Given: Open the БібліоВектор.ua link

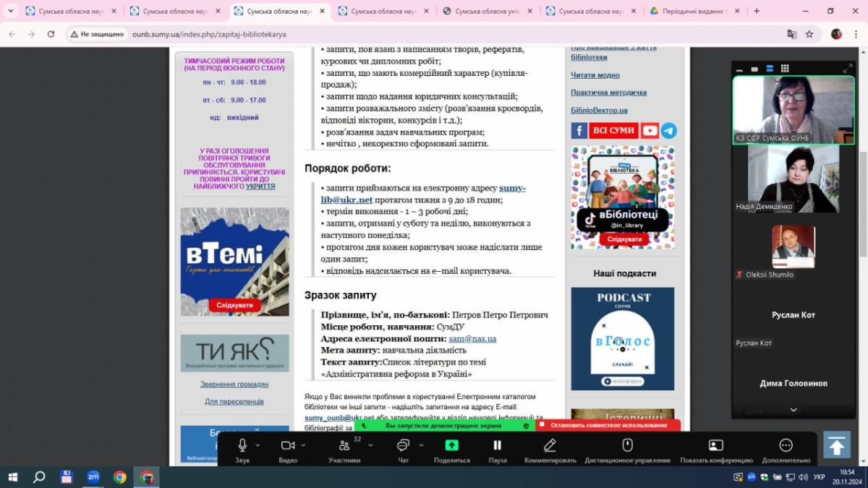Looking at the screenshot, I should (x=599, y=110).
